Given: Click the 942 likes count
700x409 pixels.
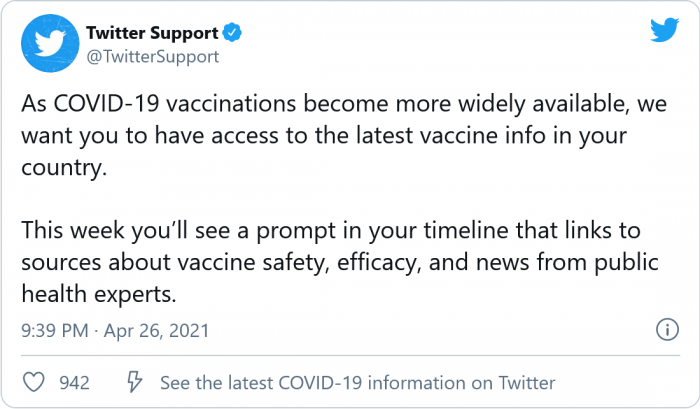Looking at the screenshot, I should pyautogui.click(x=74, y=382).
